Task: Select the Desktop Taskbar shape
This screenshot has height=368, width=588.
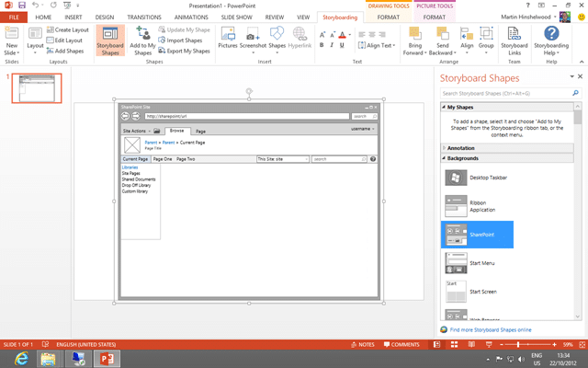Action: pyautogui.click(x=477, y=178)
